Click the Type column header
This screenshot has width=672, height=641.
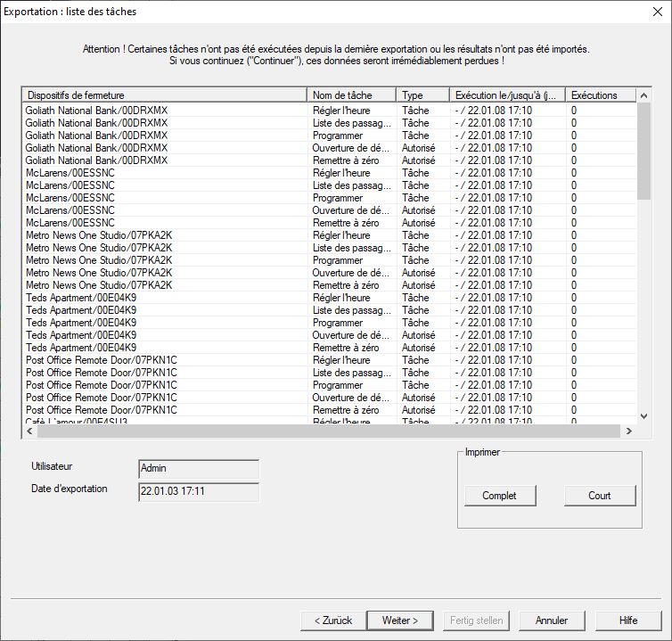(422, 95)
